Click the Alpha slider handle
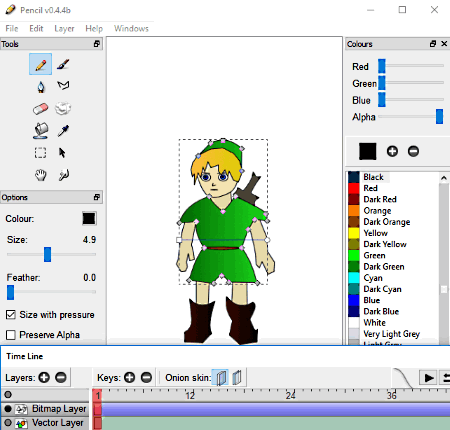The height and width of the screenshot is (430, 450). (439, 116)
